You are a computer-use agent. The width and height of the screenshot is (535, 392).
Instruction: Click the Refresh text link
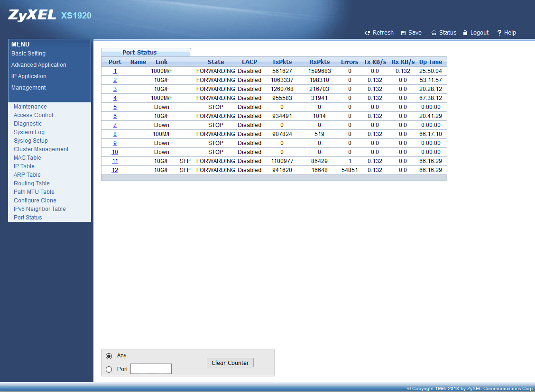(x=383, y=33)
